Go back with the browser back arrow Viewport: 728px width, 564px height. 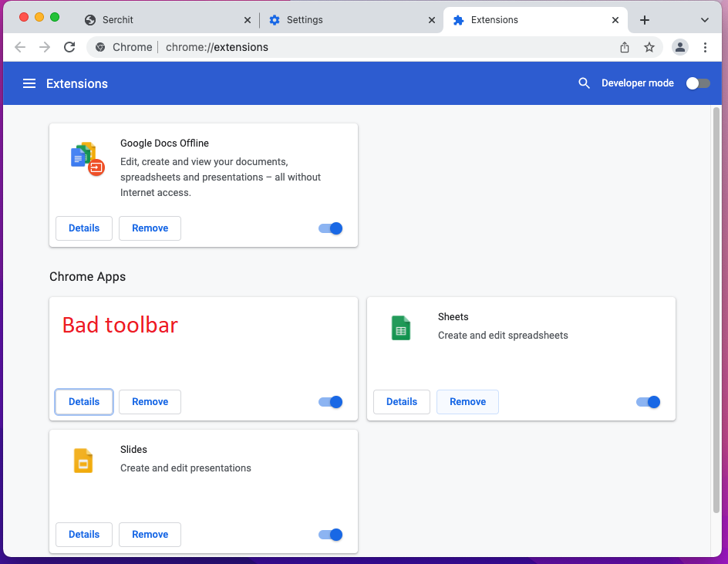click(20, 47)
